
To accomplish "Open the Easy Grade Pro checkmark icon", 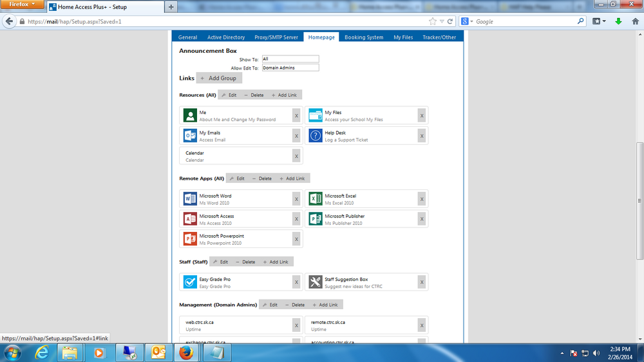I will 190,282.
